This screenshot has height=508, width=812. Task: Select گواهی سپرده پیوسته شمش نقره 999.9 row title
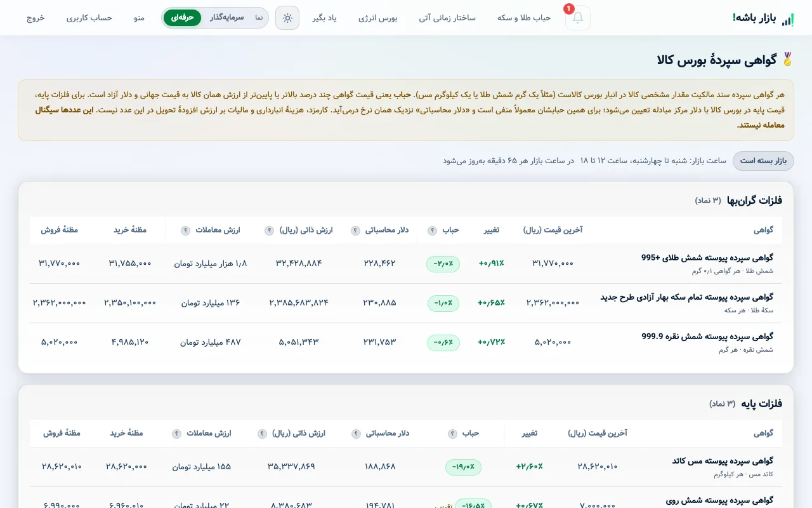(707, 337)
